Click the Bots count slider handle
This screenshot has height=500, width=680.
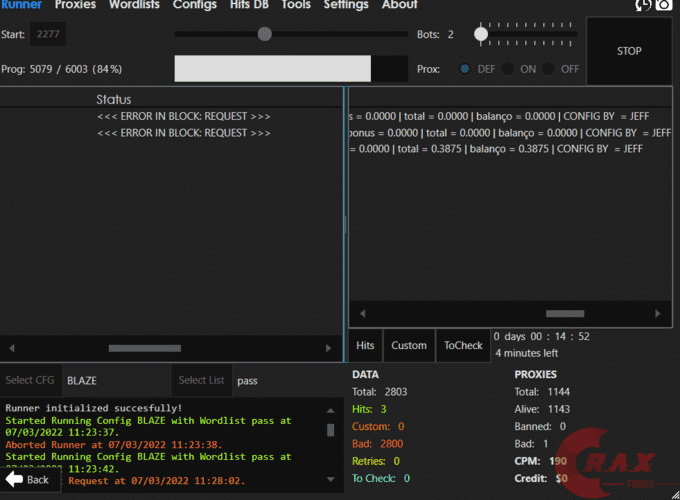click(x=481, y=34)
